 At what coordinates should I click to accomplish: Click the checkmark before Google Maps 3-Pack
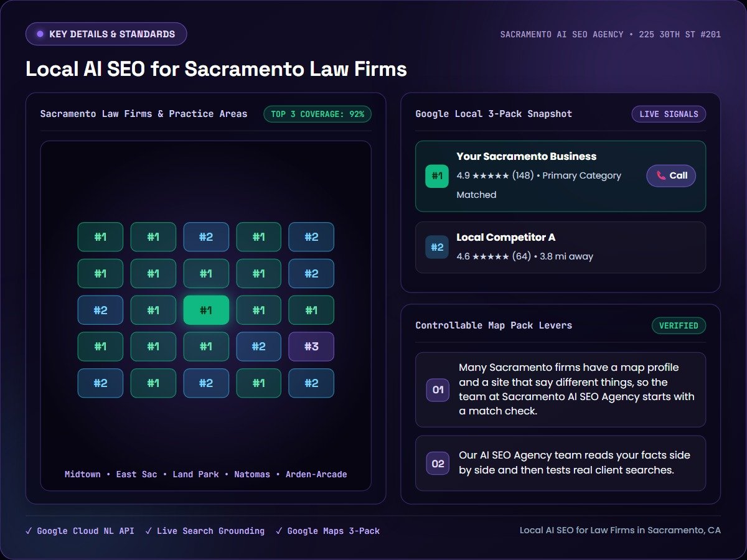point(279,531)
